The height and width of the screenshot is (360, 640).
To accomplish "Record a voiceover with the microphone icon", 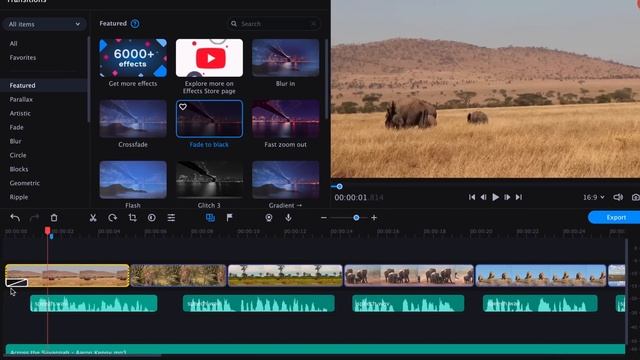I will coord(288,218).
